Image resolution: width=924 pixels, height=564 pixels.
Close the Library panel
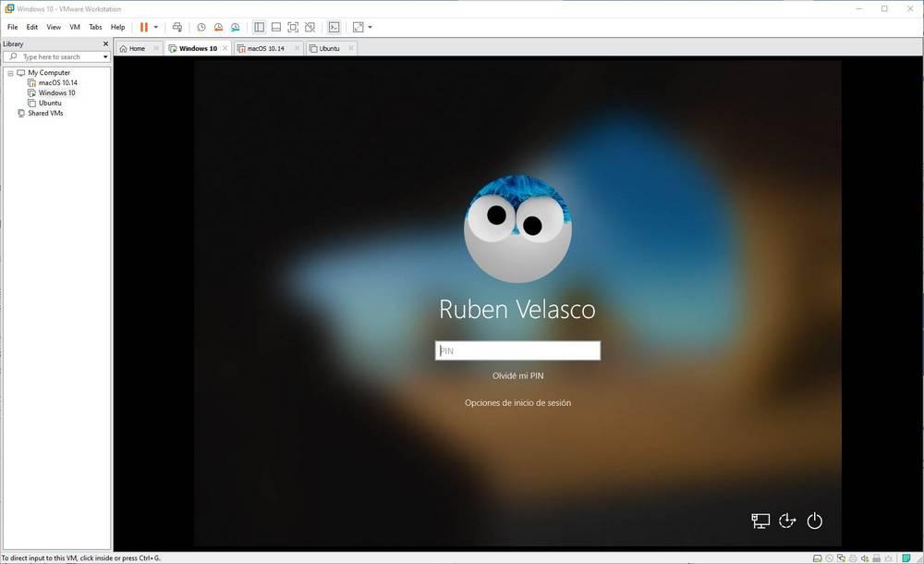tap(105, 43)
